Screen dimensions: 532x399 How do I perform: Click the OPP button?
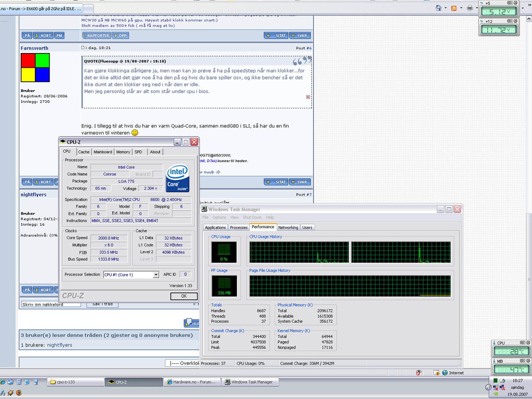click(x=121, y=36)
